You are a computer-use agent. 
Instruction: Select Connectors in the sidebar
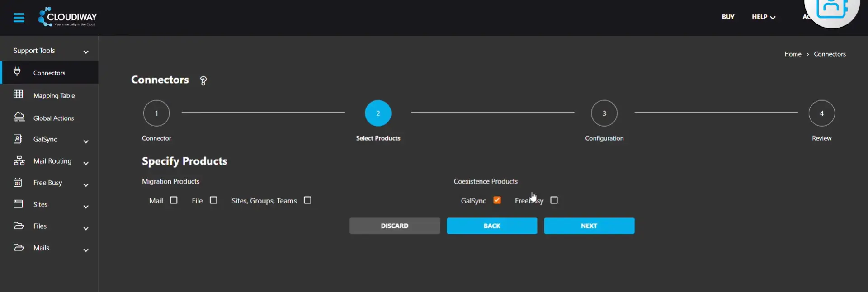pos(49,73)
